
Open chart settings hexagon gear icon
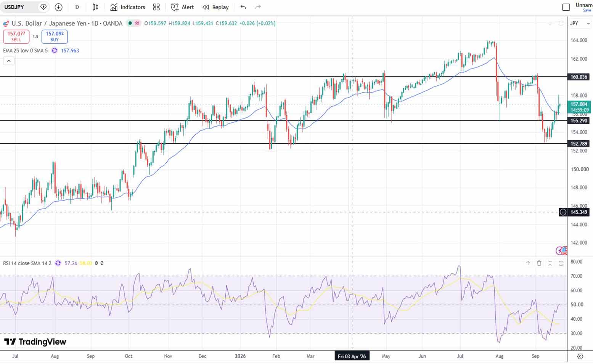[x=580, y=356]
